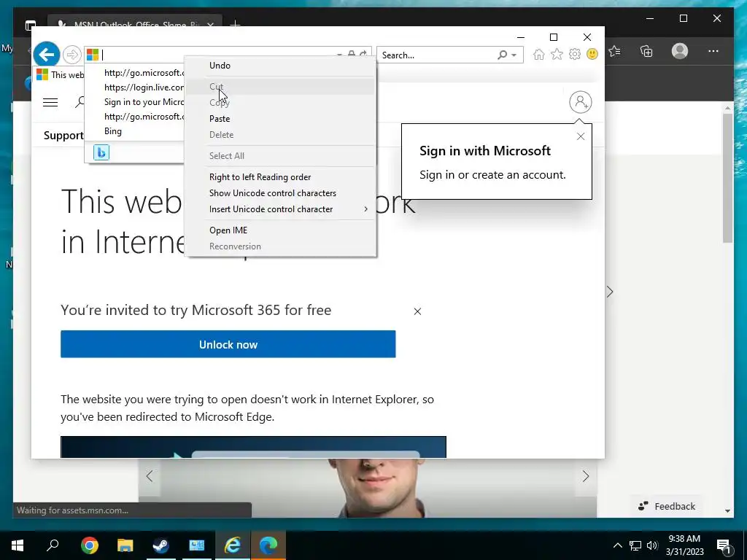Choose Cut in the context menu
This screenshot has width=747, height=560.
tap(280, 87)
